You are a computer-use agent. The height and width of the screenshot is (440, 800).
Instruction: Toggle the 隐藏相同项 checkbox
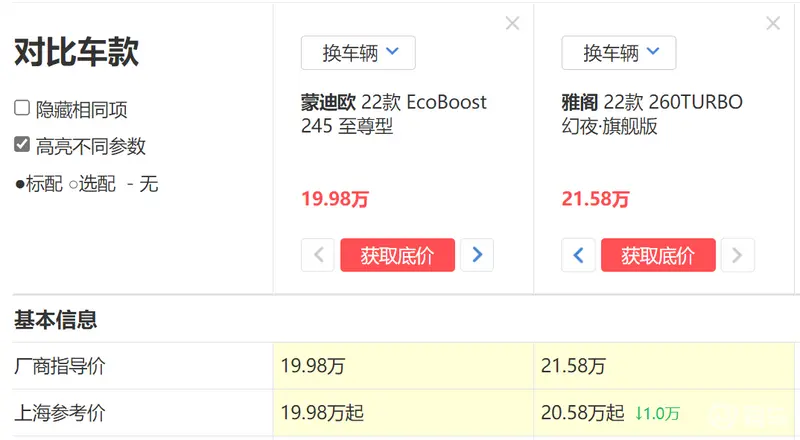[x=22, y=109]
